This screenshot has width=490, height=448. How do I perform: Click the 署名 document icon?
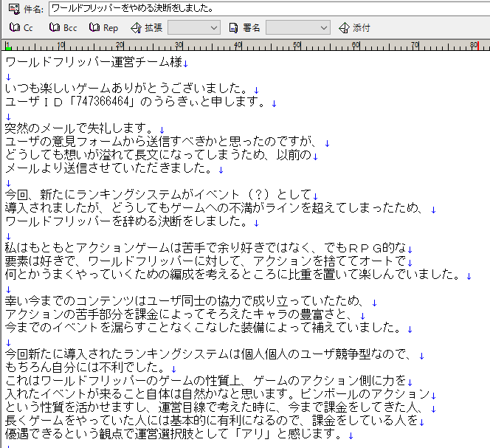click(x=233, y=28)
